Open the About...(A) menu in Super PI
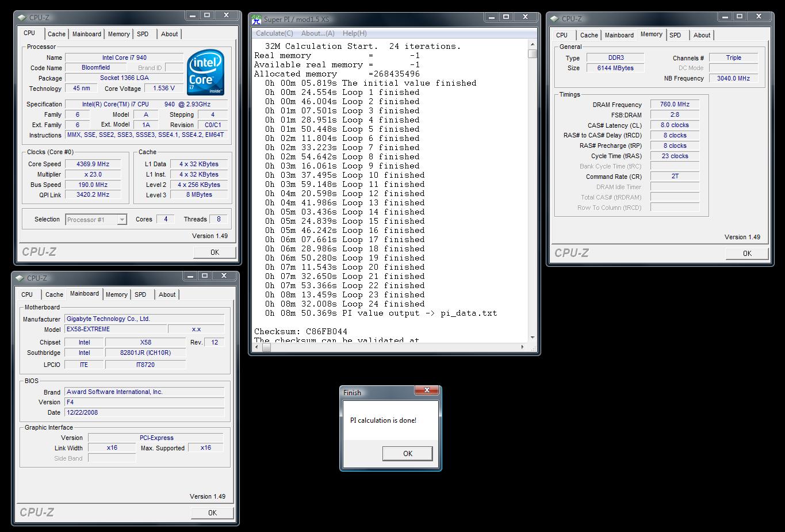The width and height of the screenshot is (785, 532). (x=317, y=33)
